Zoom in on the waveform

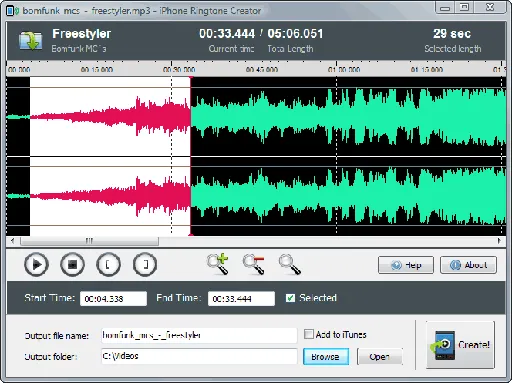(x=218, y=264)
